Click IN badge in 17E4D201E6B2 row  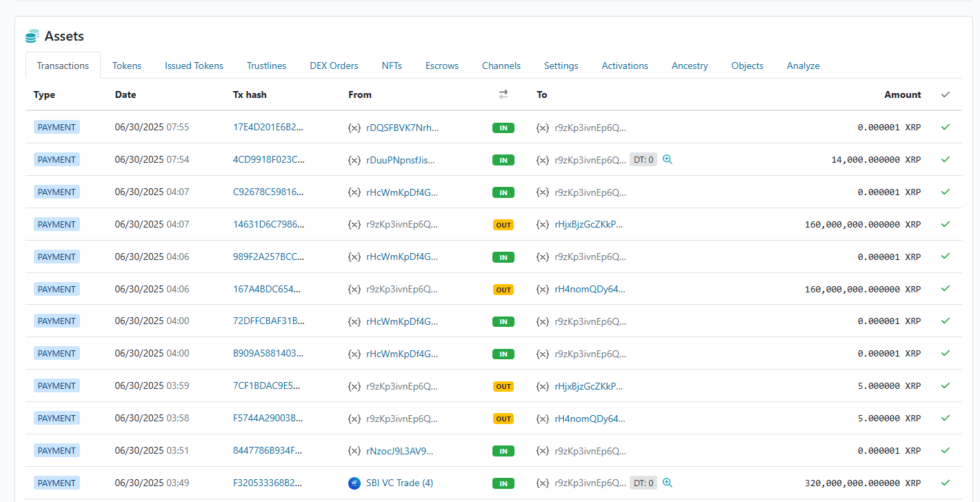coord(503,128)
